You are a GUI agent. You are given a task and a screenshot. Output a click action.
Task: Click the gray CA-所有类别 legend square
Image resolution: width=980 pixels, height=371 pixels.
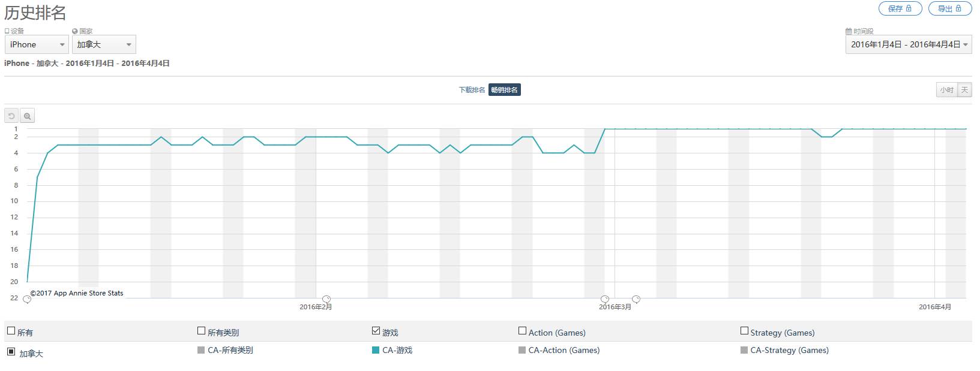(x=201, y=350)
